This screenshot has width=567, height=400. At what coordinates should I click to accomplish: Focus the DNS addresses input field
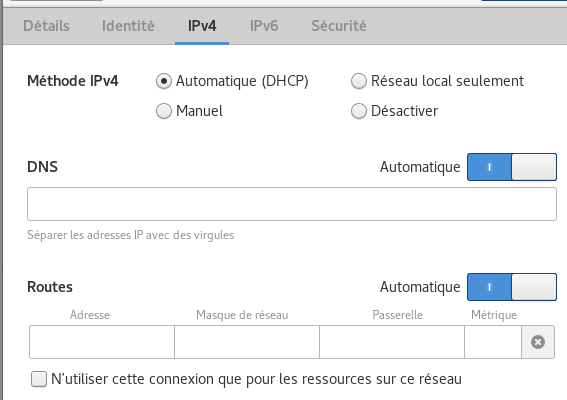point(292,204)
